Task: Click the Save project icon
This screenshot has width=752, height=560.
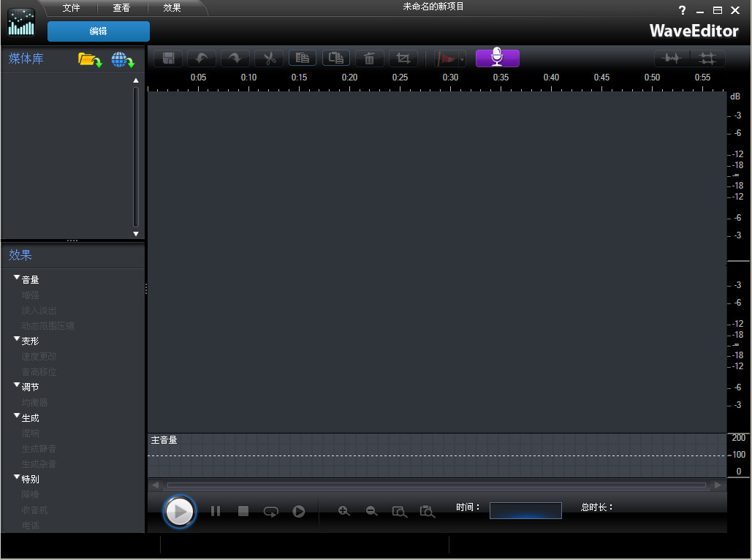Action: pyautogui.click(x=167, y=58)
